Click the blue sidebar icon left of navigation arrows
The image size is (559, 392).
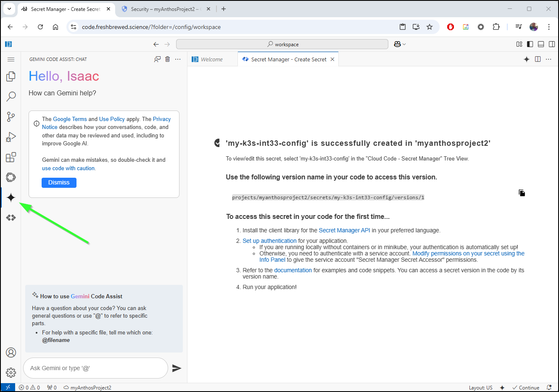8,44
